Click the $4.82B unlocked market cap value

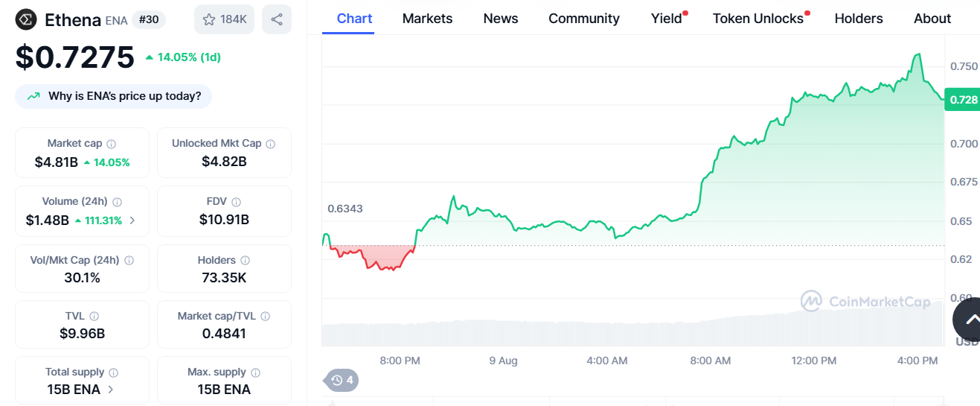[224, 161]
